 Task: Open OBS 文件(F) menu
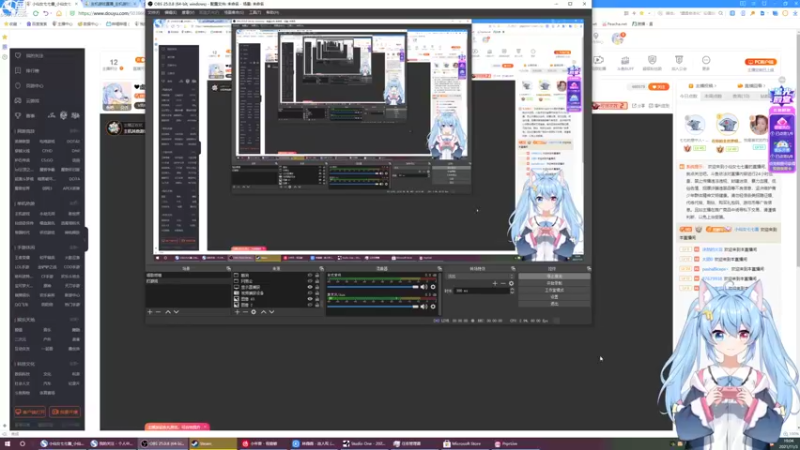[153, 12]
